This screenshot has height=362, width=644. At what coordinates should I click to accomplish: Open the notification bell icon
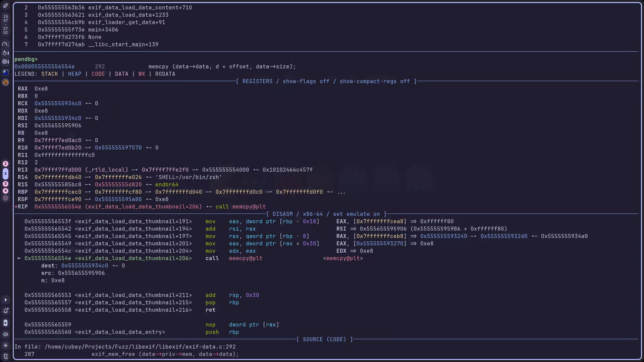5,311
